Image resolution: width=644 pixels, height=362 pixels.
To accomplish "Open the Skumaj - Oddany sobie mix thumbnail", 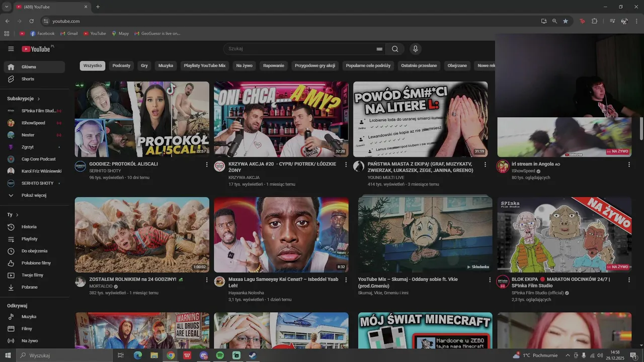I will (425, 235).
